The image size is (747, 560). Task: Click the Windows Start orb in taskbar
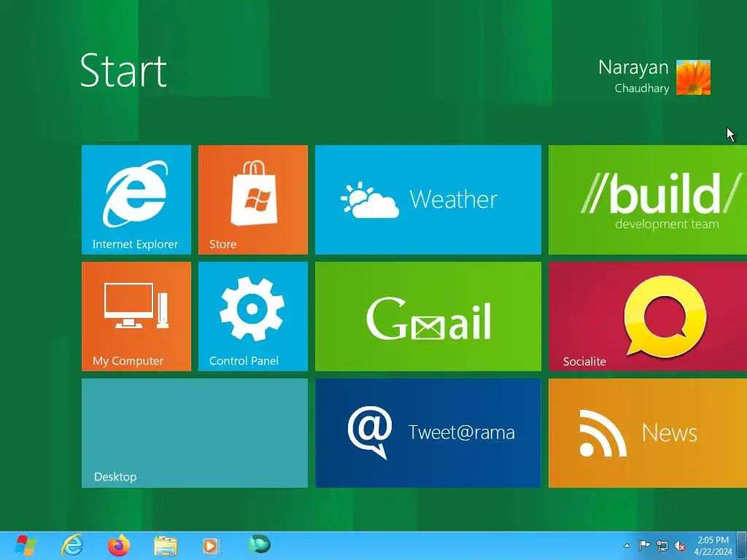point(26,545)
